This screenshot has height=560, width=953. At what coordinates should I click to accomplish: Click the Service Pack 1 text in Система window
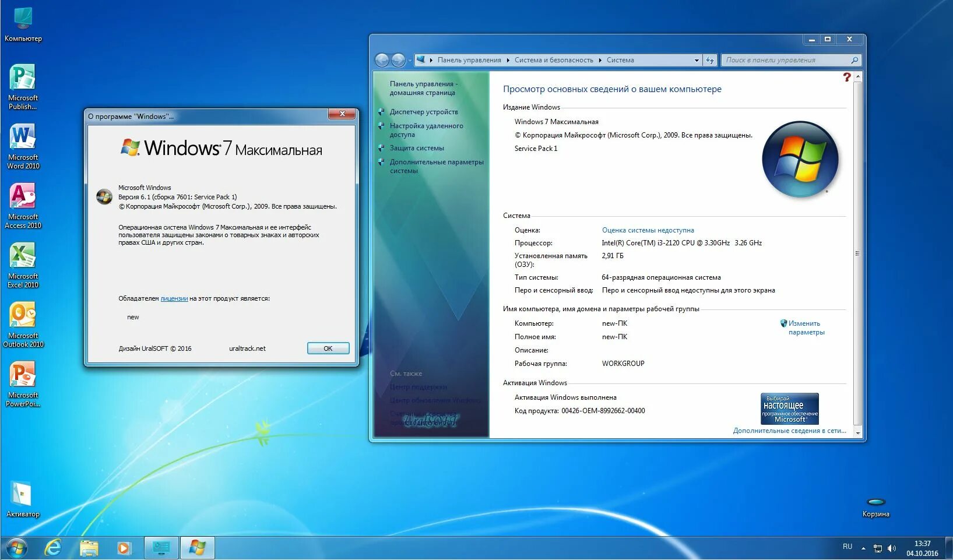coord(536,149)
